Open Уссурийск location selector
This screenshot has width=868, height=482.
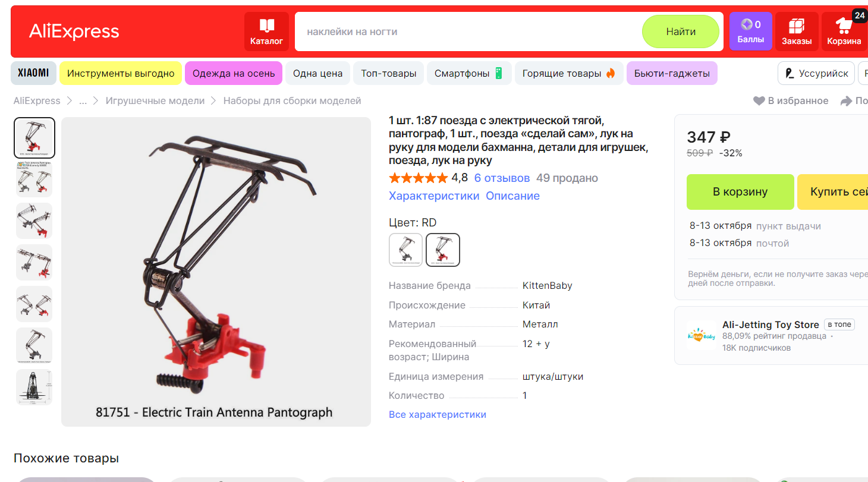[816, 74]
